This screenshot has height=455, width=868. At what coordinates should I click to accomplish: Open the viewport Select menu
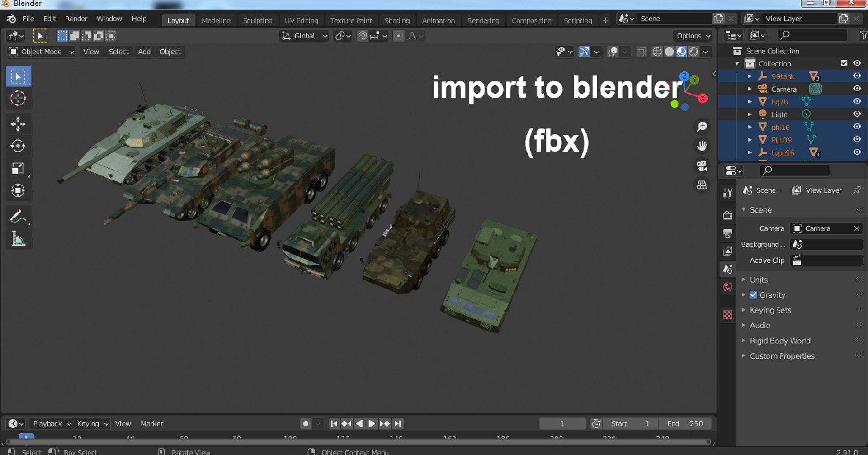click(118, 52)
